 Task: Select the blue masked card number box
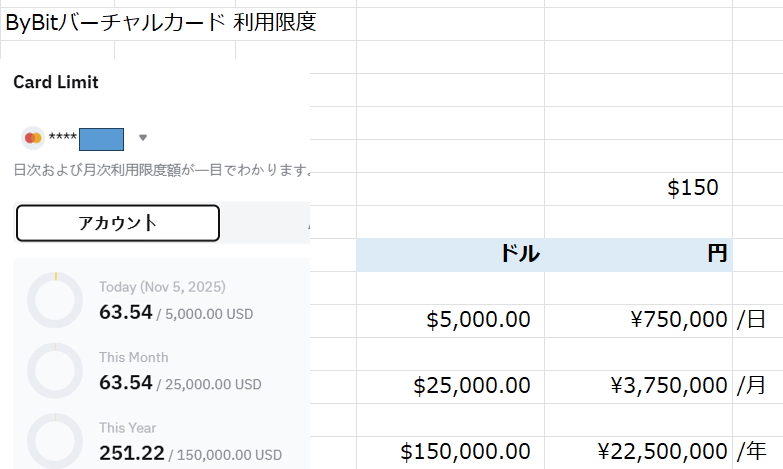(101, 138)
